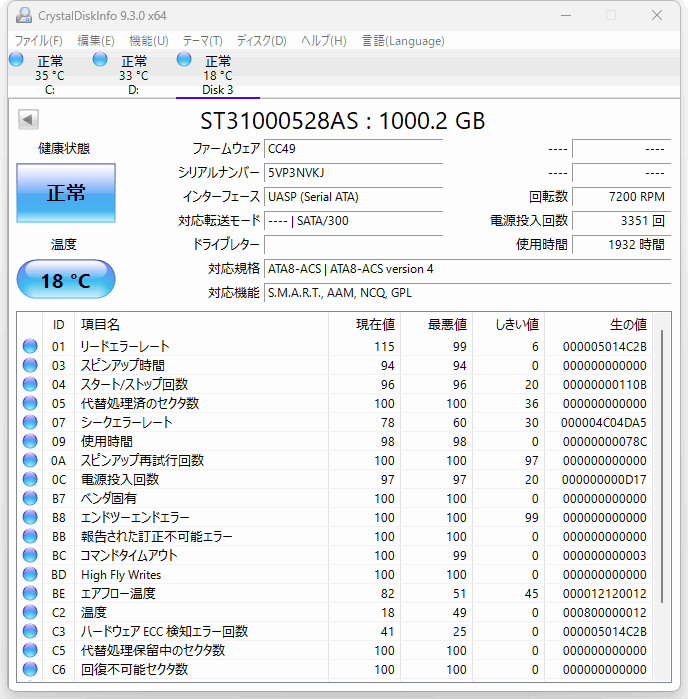
Task: Click the 1932 時間 usage hours value
Action: [622, 245]
